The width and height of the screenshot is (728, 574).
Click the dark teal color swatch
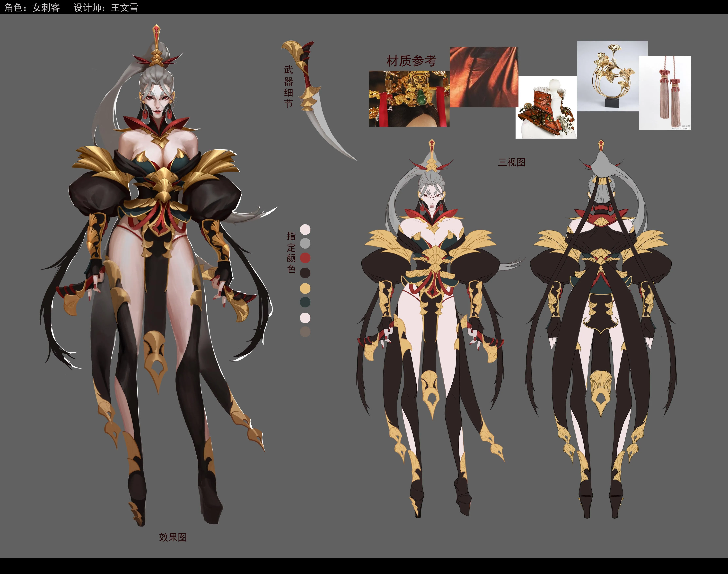coord(305,302)
